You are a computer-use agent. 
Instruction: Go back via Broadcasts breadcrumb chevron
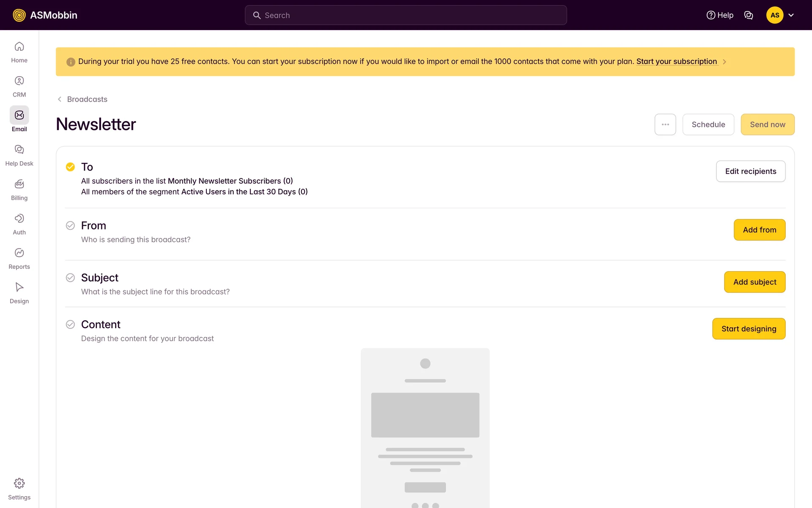60,99
